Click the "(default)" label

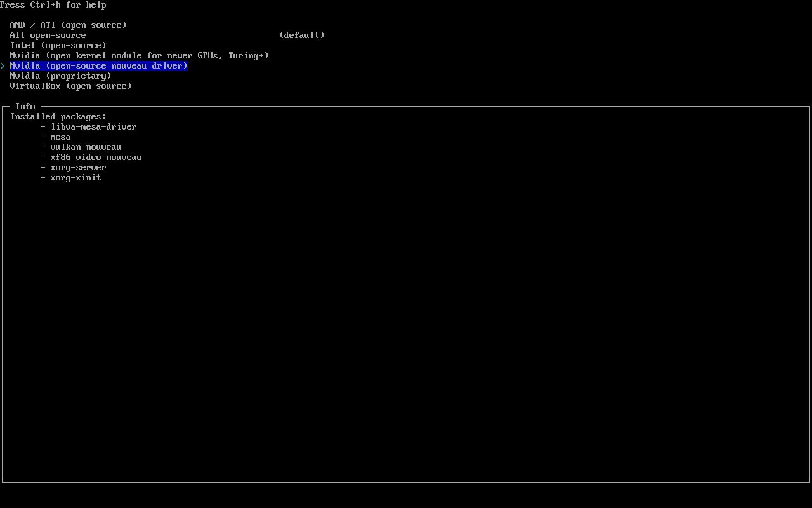pyautogui.click(x=301, y=35)
